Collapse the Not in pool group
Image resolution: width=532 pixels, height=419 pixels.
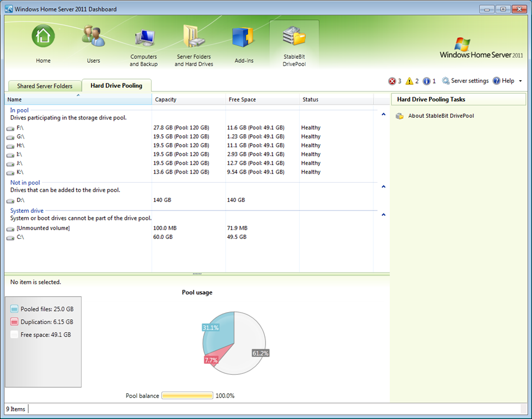coord(383,187)
